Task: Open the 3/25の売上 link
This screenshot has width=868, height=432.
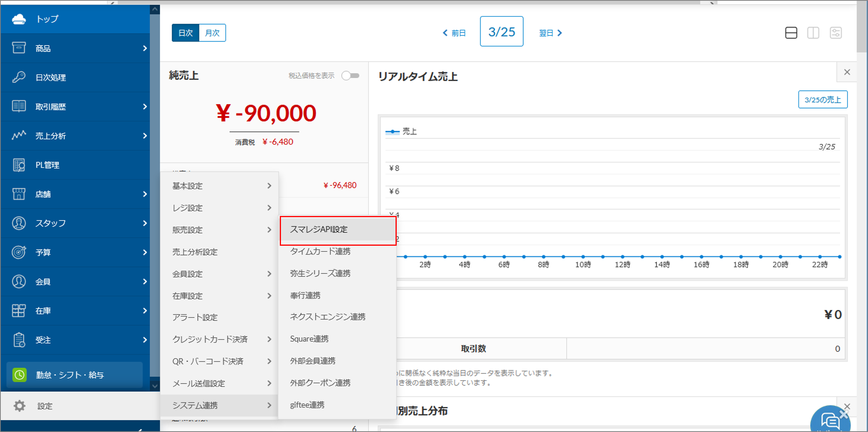Action: pyautogui.click(x=823, y=99)
